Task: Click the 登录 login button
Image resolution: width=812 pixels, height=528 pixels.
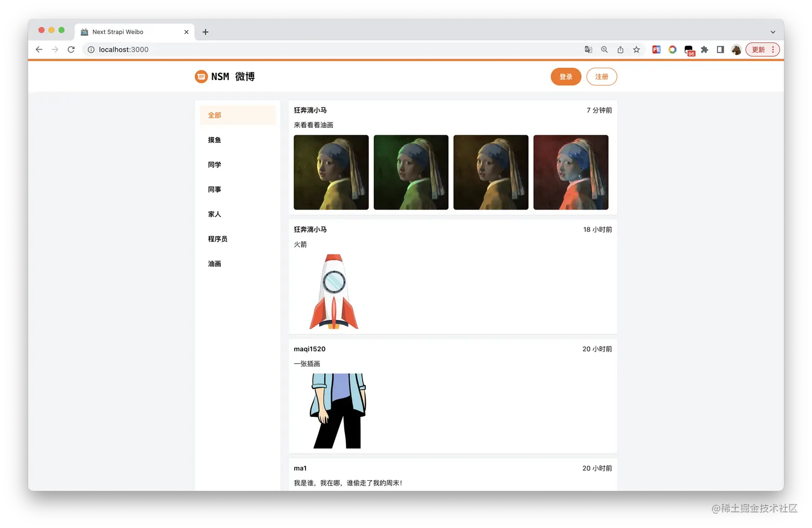Action: (x=566, y=77)
